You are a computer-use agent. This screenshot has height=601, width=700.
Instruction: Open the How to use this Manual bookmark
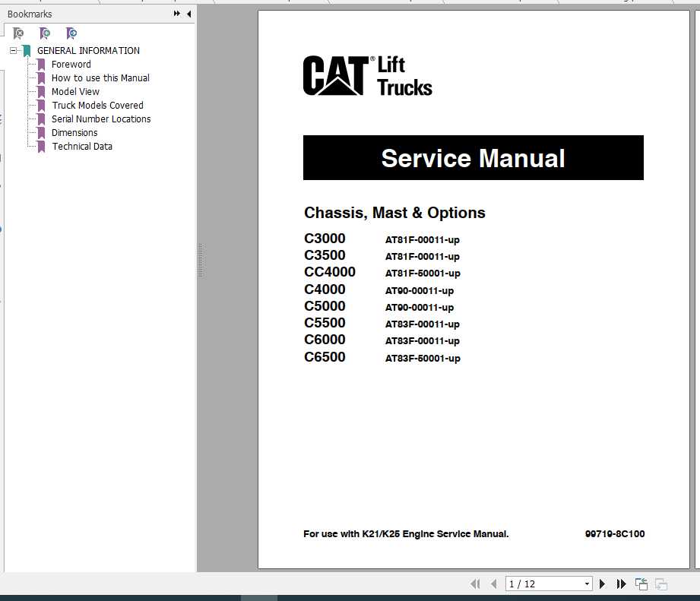point(100,78)
